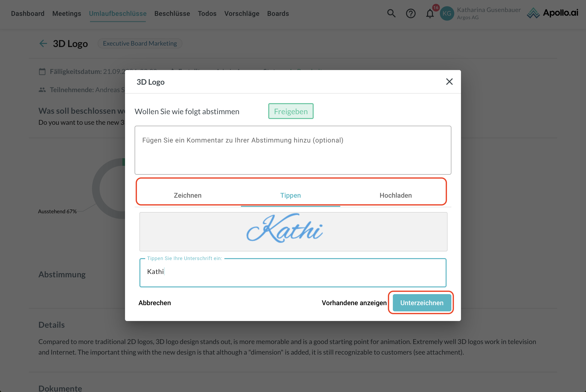Select the Tippen signature tab

290,195
